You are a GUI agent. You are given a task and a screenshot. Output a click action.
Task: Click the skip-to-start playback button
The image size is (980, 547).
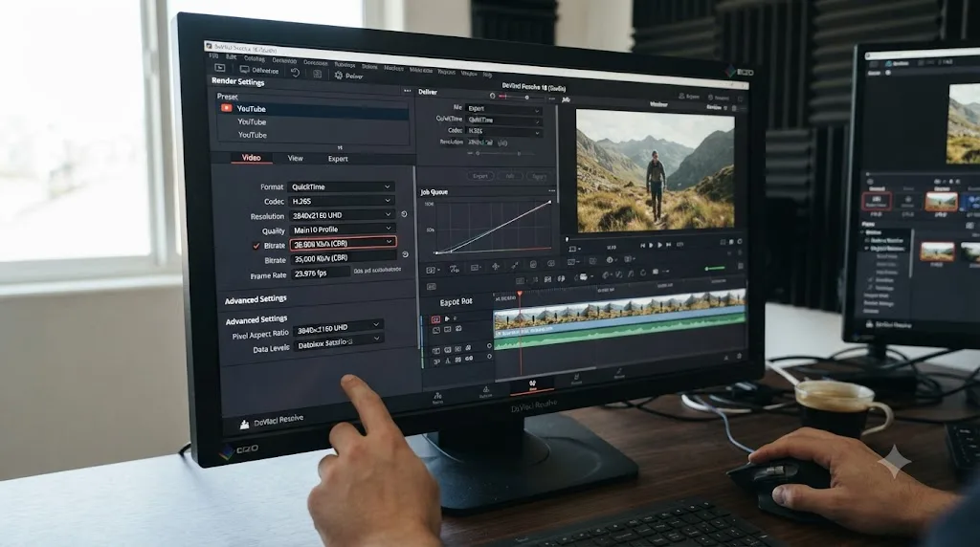[642, 246]
